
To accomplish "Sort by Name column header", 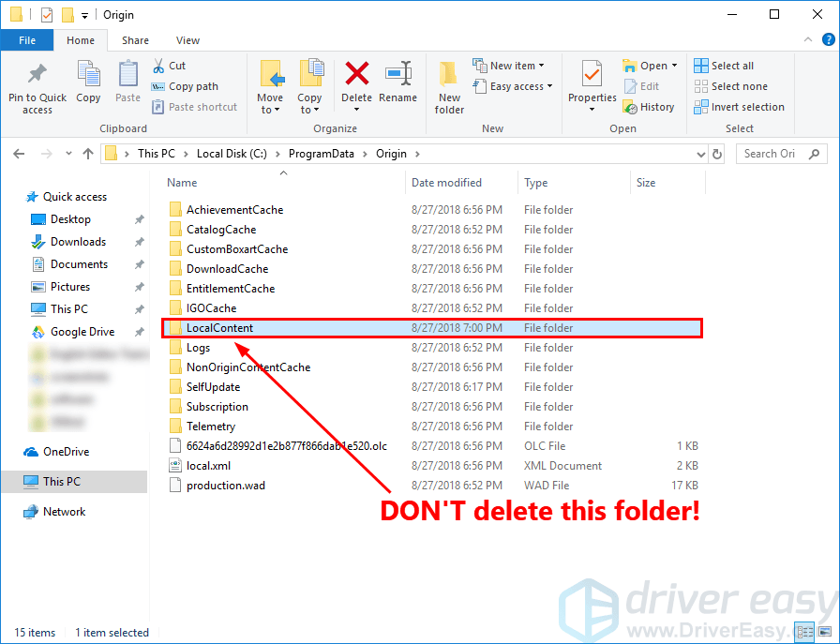I will 182,183.
